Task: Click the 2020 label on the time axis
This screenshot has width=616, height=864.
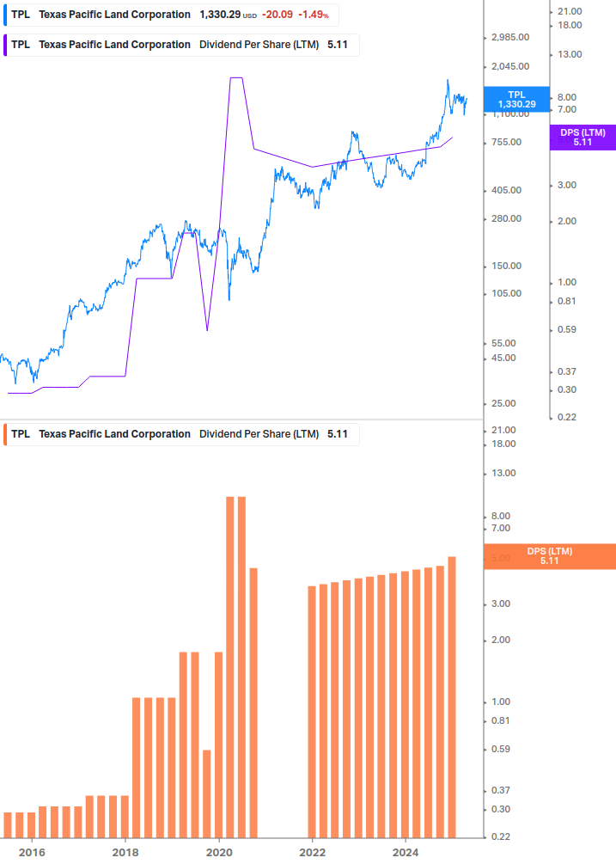Action: coord(219,853)
